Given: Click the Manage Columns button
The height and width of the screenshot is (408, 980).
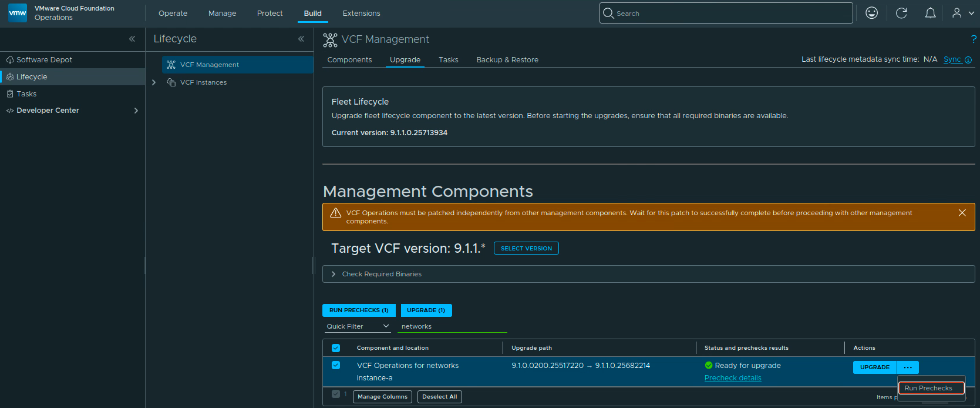Looking at the screenshot, I should [383, 397].
